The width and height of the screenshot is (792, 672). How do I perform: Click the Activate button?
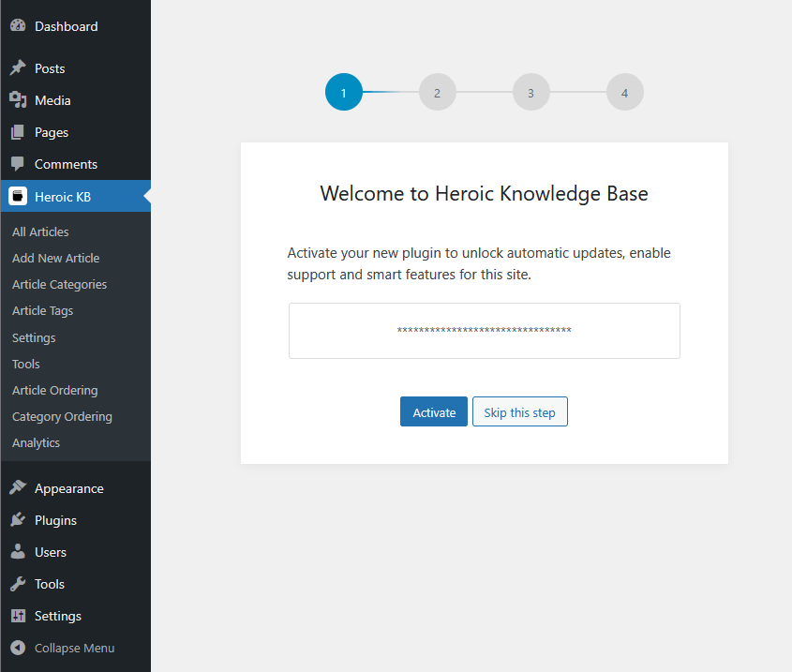pos(433,411)
